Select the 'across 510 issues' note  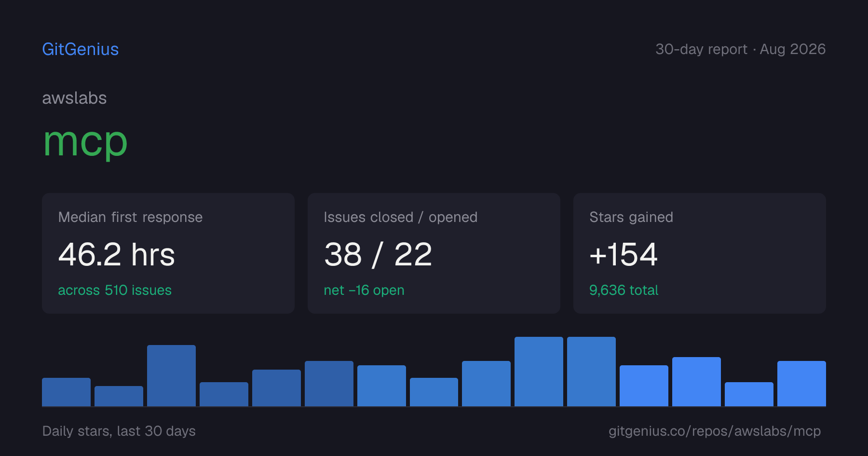pyautogui.click(x=115, y=290)
